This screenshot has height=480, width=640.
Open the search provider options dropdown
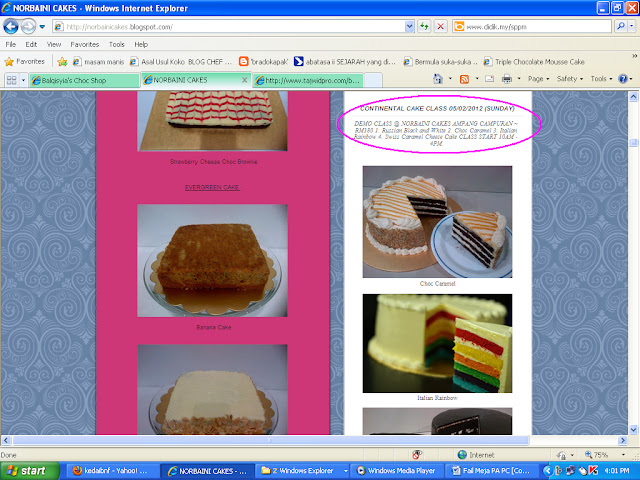click(x=632, y=26)
